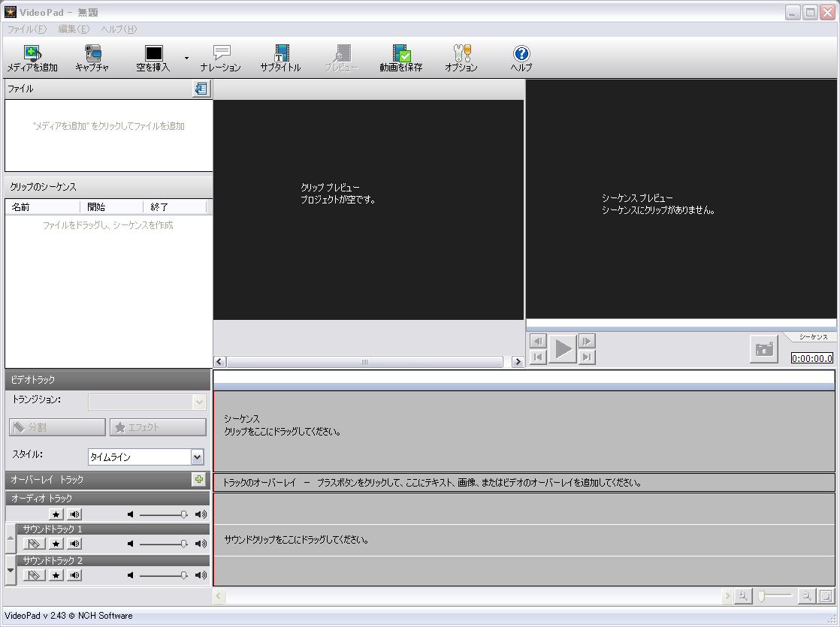Click the timeline zoom slider handle
The width and height of the screenshot is (840, 627).
[x=761, y=596]
